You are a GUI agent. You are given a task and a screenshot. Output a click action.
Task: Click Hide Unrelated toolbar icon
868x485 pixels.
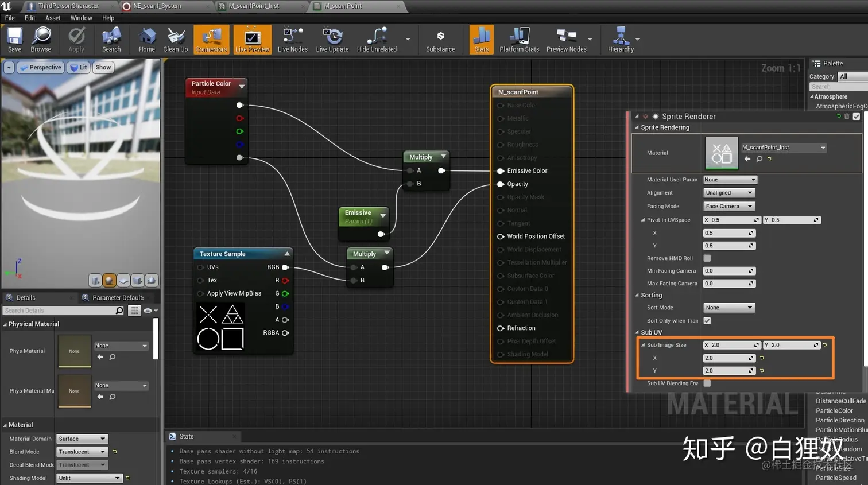(x=377, y=40)
